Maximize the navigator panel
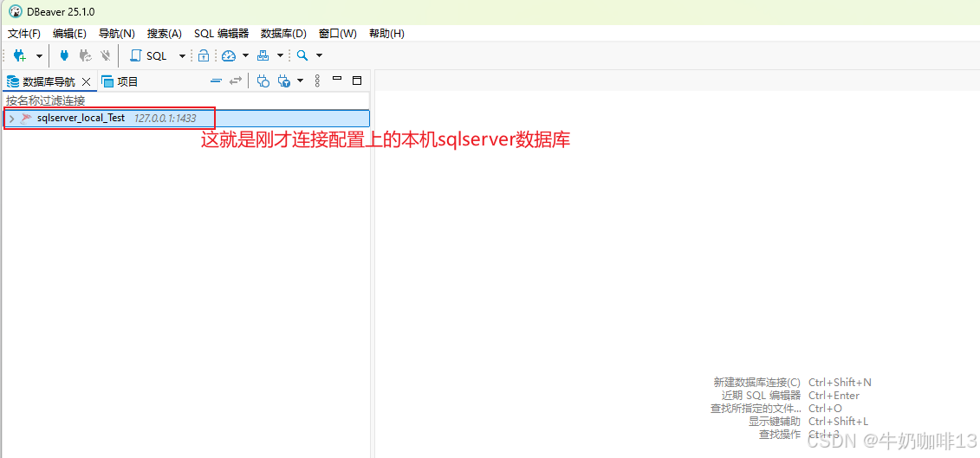 [x=358, y=80]
